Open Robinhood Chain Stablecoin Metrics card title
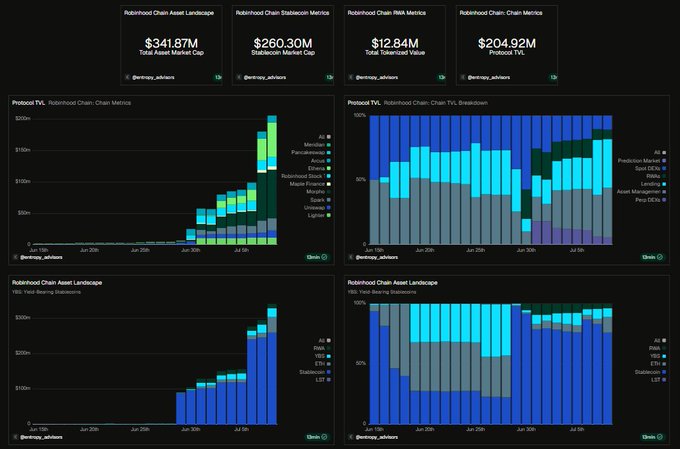Image resolution: width=680 pixels, height=449 pixels. (x=282, y=13)
